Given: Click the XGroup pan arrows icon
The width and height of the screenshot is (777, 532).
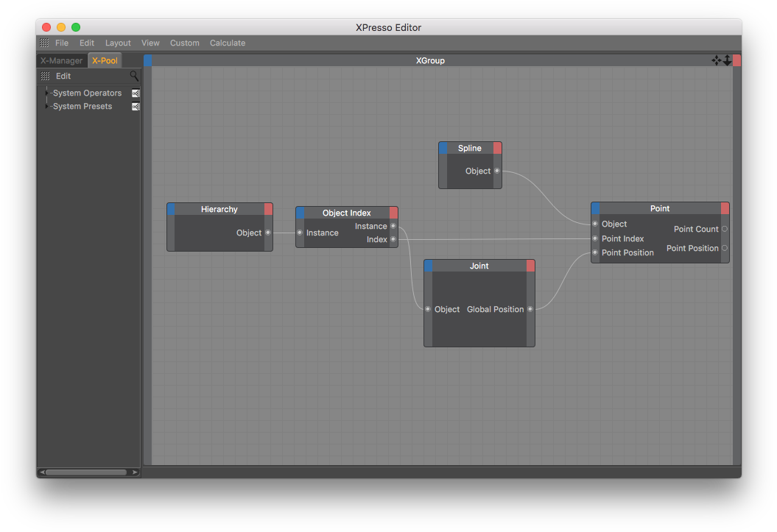Looking at the screenshot, I should pos(716,60).
